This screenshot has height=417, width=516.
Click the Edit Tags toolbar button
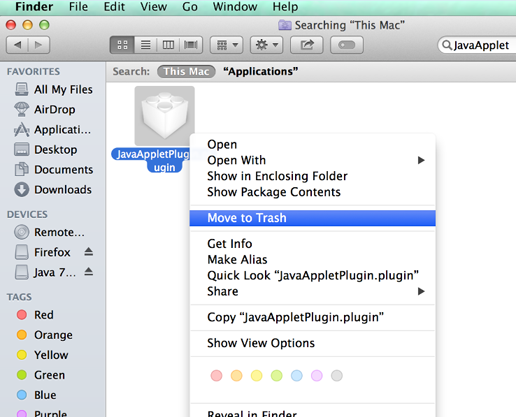pyautogui.click(x=347, y=45)
